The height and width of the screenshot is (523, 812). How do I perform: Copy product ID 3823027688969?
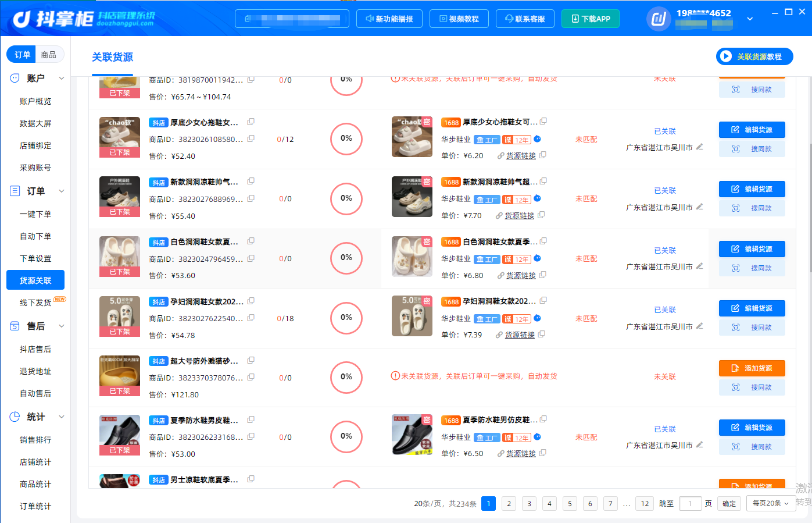pos(251,198)
